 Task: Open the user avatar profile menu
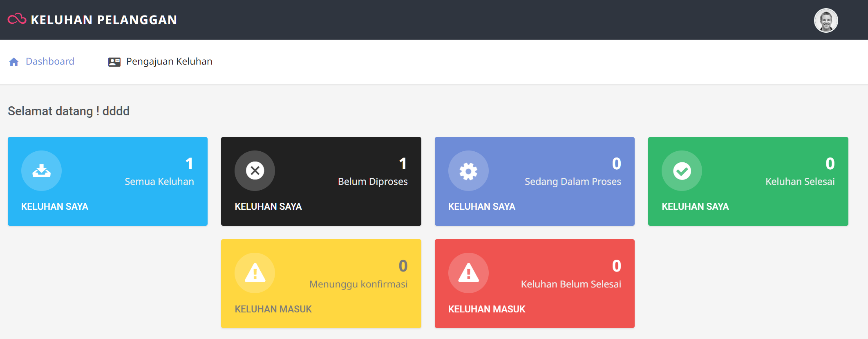coord(826,20)
